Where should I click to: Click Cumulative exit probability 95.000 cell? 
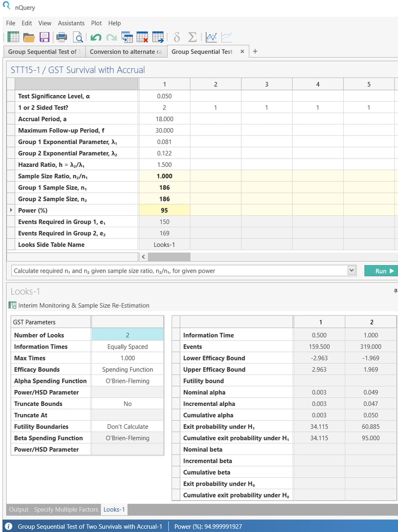coord(371,438)
